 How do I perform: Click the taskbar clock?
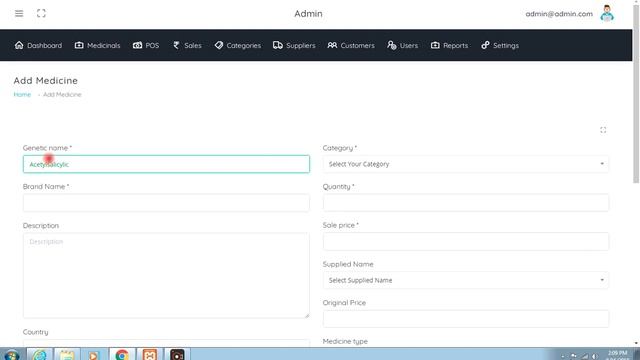click(x=617, y=355)
